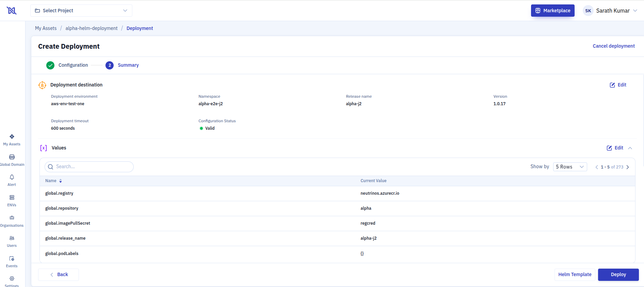Click the aws-env-test-one environment value
This screenshot has width=644, height=287.
pyautogui.click(x=68, y=104)
